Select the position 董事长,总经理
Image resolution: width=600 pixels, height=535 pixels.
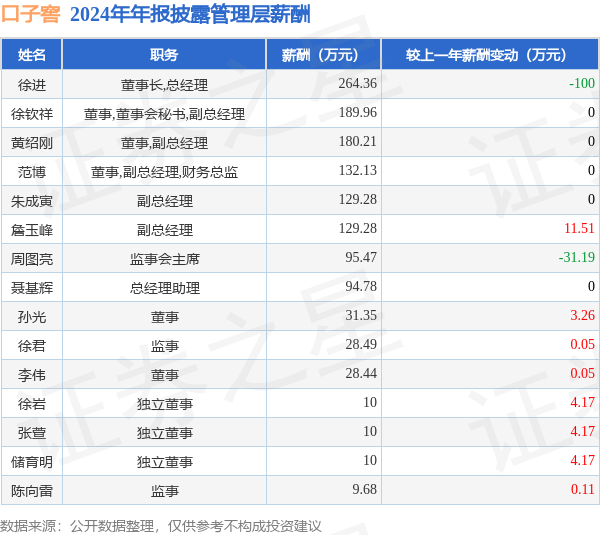[x=164, y=85]
